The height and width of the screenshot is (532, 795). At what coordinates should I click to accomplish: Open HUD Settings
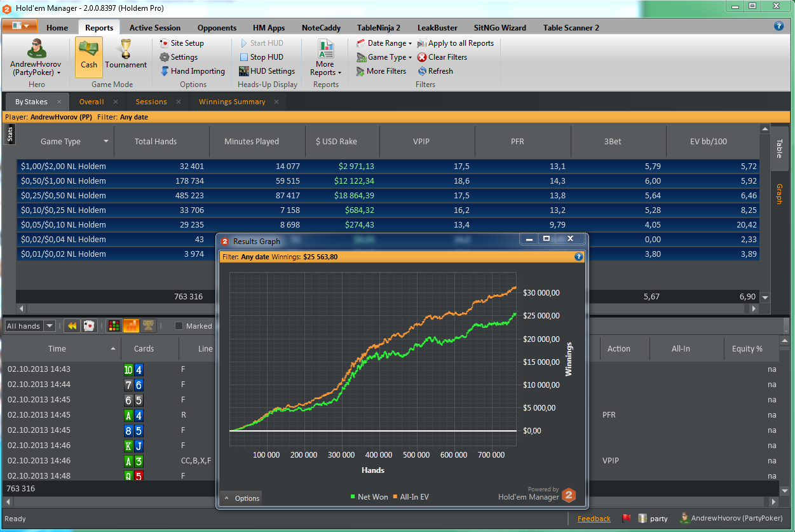tap(267, 71)
